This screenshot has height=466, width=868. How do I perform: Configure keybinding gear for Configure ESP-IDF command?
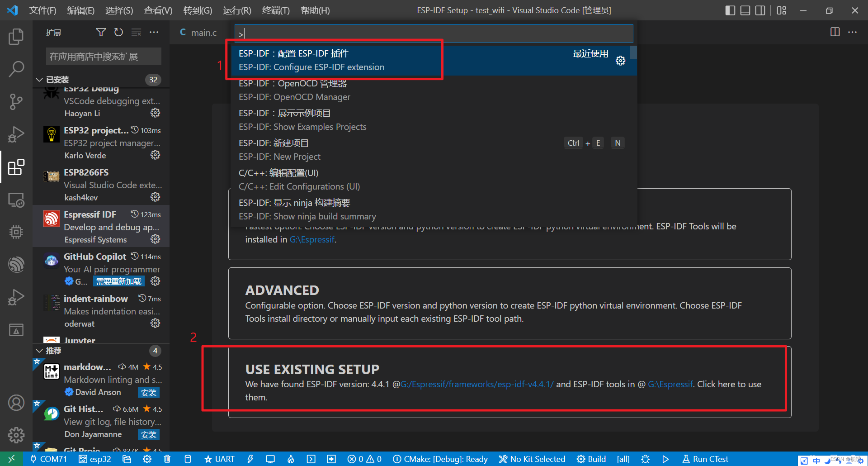pos(620,61)
